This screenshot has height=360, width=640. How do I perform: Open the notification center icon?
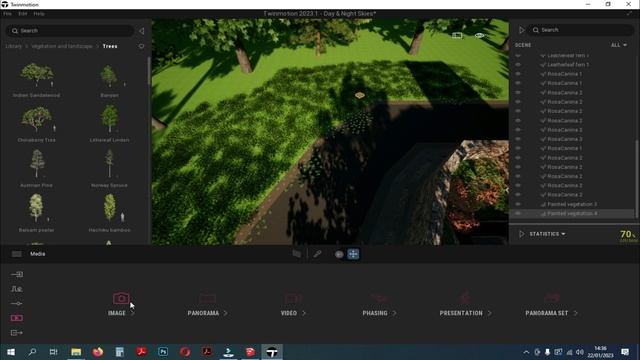click(x=625, y=352)
